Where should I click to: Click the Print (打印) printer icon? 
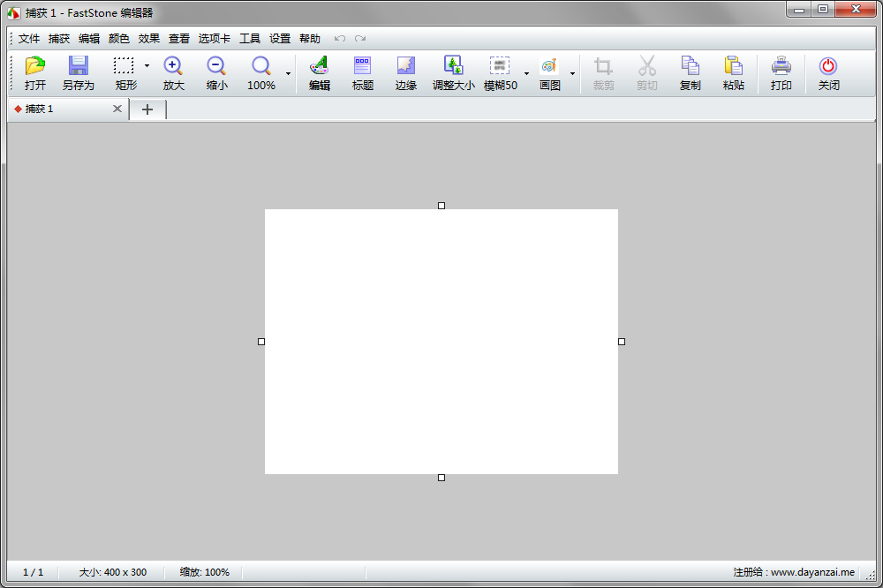[x=781, y=67]
